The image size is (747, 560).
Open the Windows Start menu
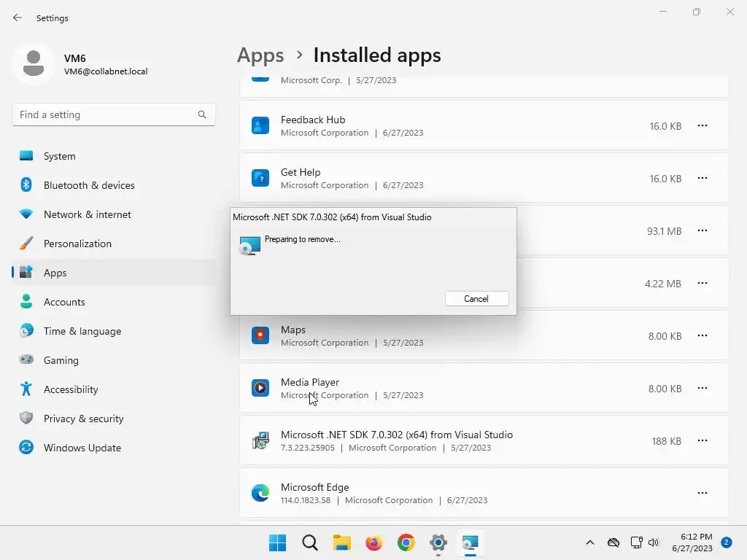(278, 542)
